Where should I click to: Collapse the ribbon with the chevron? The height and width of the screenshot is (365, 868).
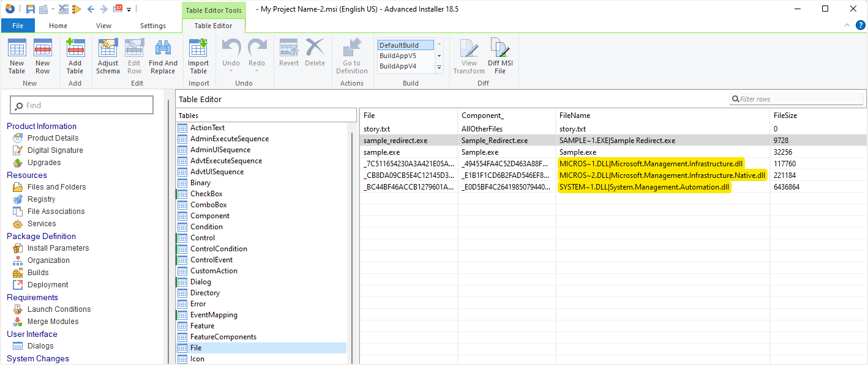[847, 25]
